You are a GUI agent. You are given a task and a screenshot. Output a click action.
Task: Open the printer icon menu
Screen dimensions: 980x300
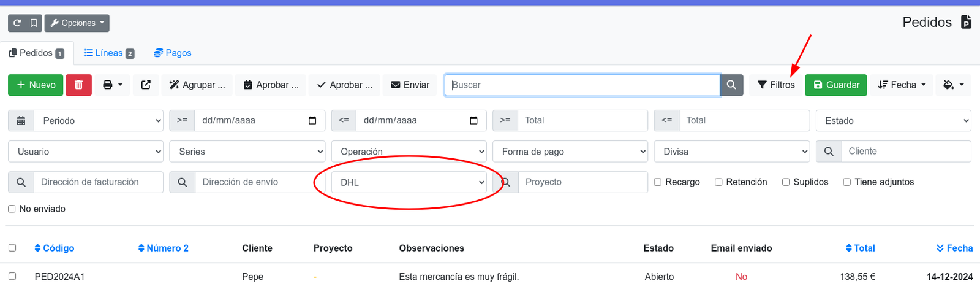(x=113, y=85)
